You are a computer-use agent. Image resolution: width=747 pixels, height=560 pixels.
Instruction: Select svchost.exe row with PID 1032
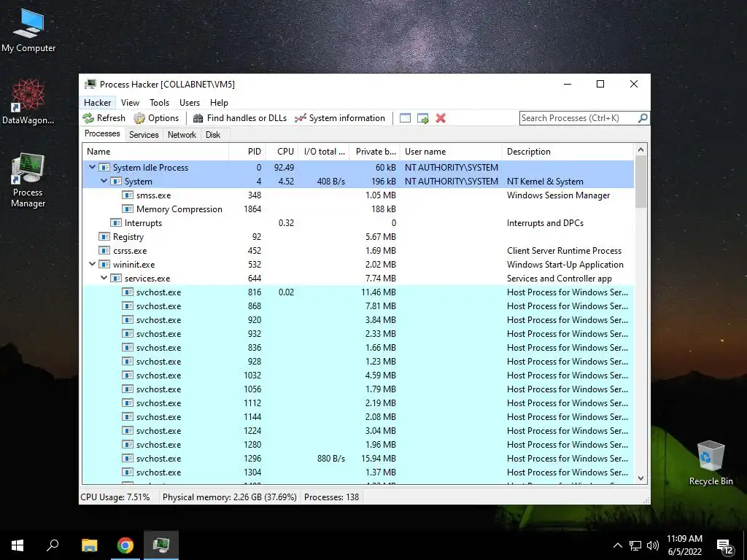(357, 376)
